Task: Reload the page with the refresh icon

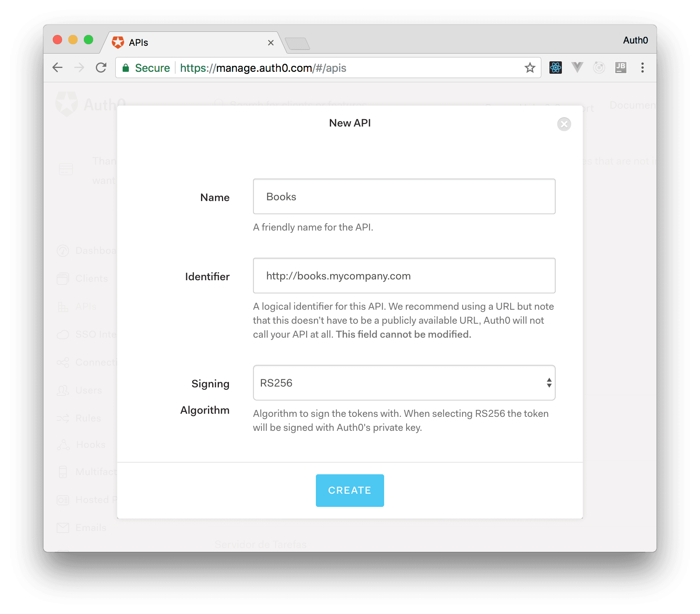Action: [x=101, y=68]
